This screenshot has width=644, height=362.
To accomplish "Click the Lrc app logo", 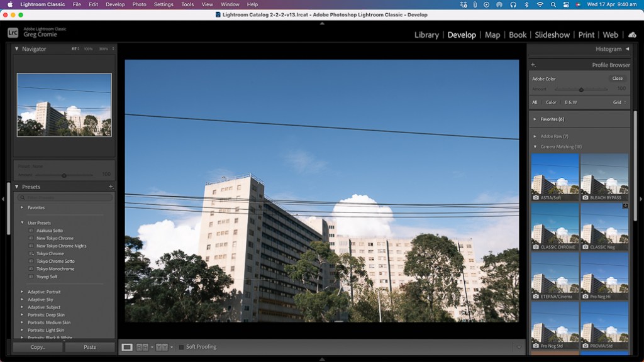I will click(x=13, y=32).
